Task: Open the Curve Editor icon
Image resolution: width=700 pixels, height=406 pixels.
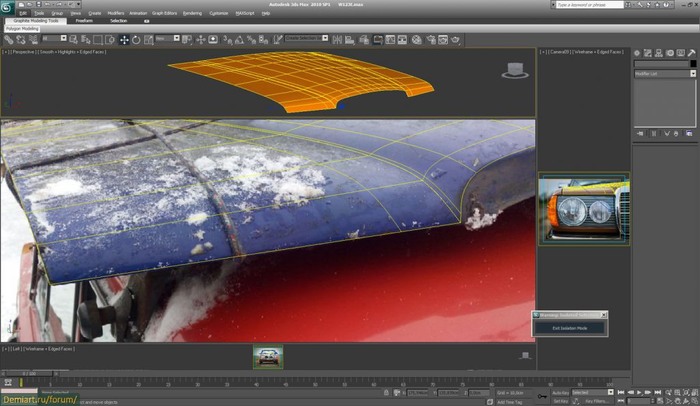Action: 390,40
